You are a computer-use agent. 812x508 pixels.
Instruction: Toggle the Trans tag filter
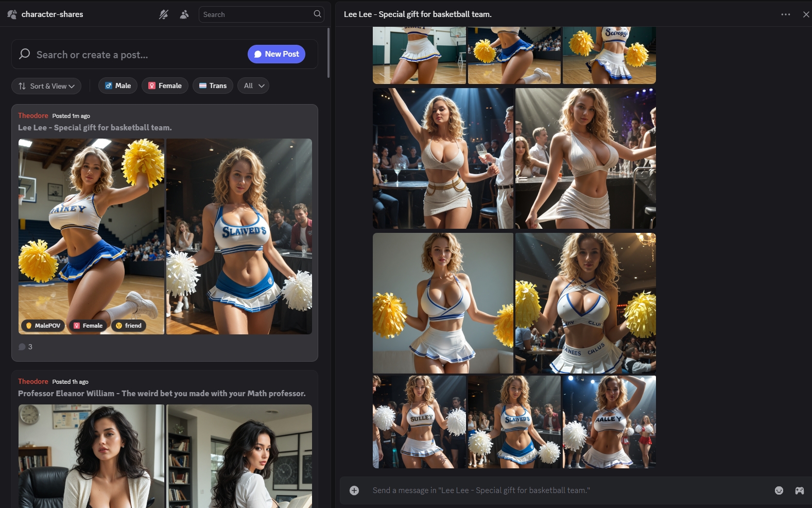(x=213, y=86)
